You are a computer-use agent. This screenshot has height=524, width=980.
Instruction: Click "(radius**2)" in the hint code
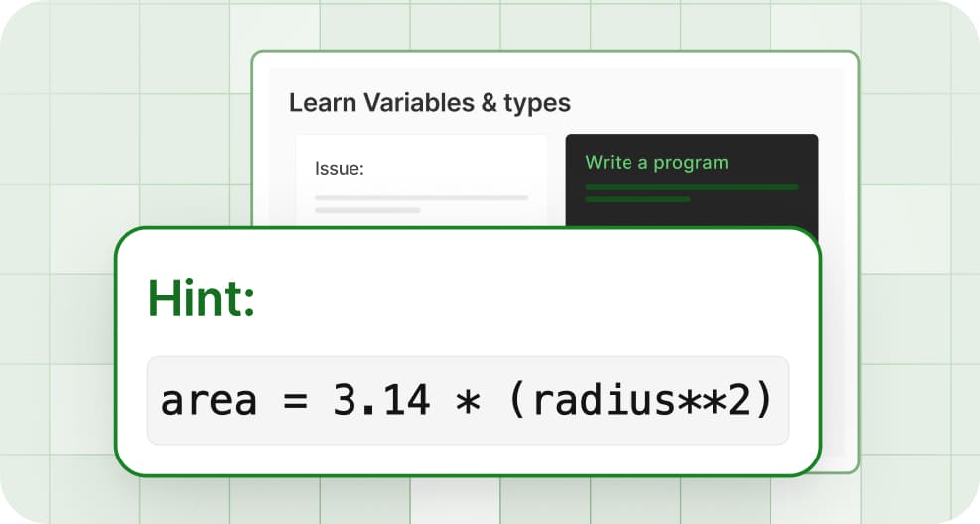pos(650,400)
